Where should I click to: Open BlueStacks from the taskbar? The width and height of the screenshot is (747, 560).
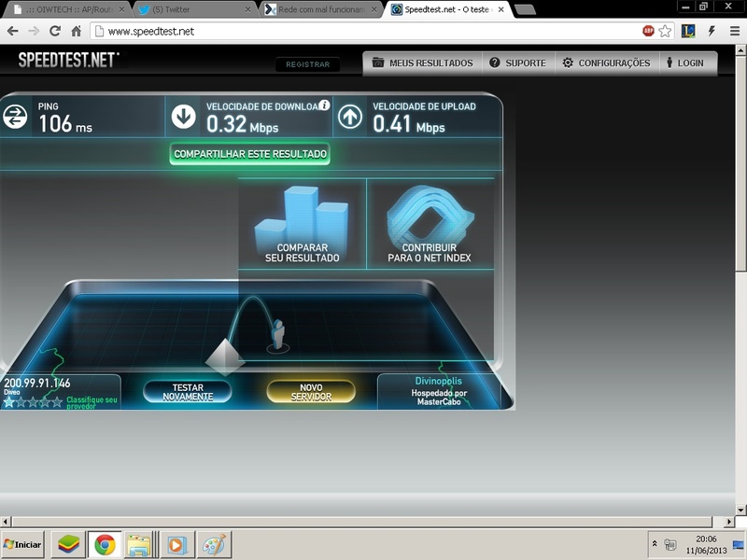click(68, 544)
